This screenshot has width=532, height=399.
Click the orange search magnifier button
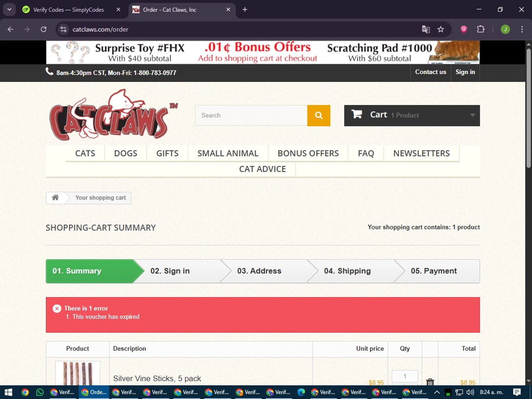pos(318,115)
